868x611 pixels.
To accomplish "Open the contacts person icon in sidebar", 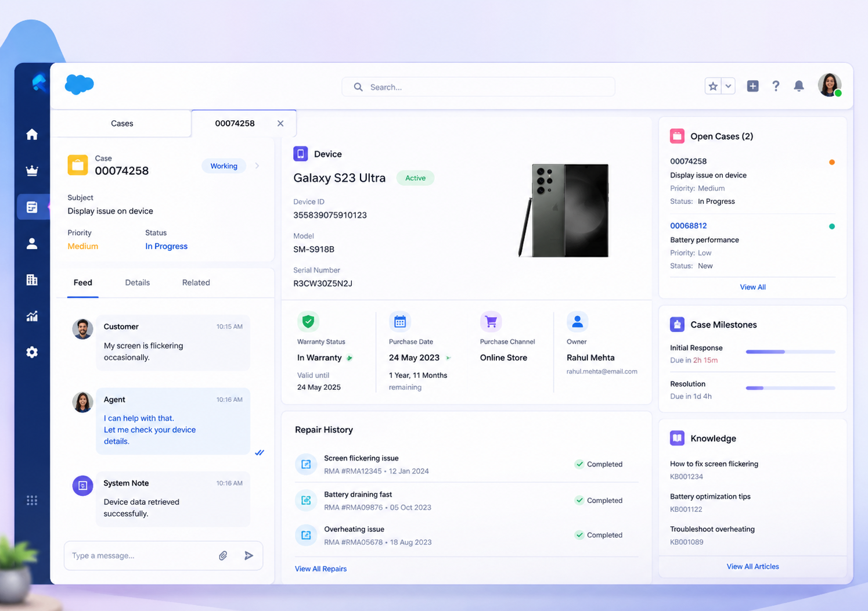I will pos(32,243).
